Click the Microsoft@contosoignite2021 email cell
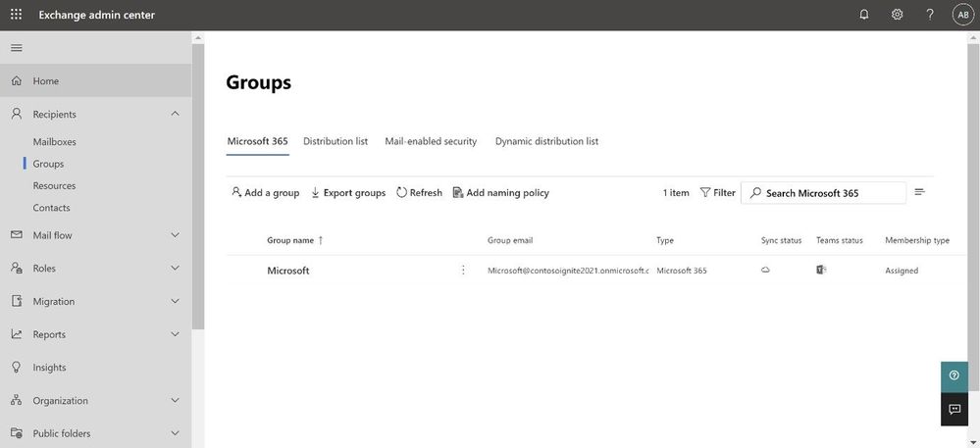 [x=568, y=271]
